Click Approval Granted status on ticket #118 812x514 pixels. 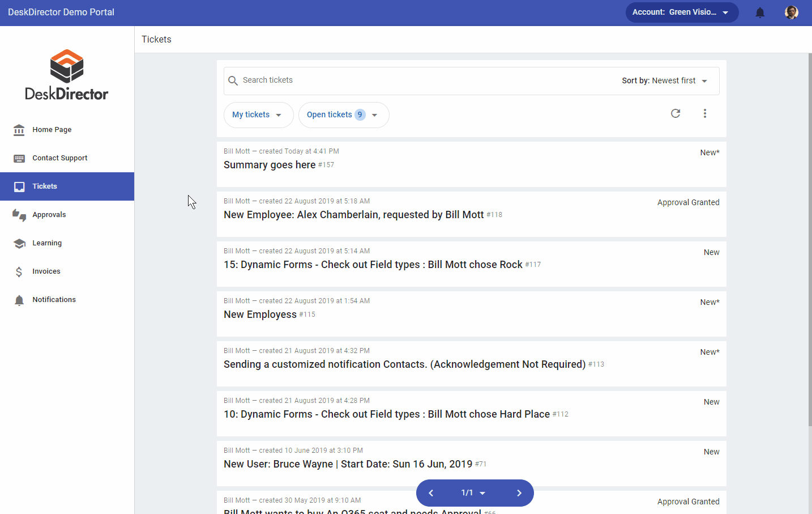coord(689,202)
